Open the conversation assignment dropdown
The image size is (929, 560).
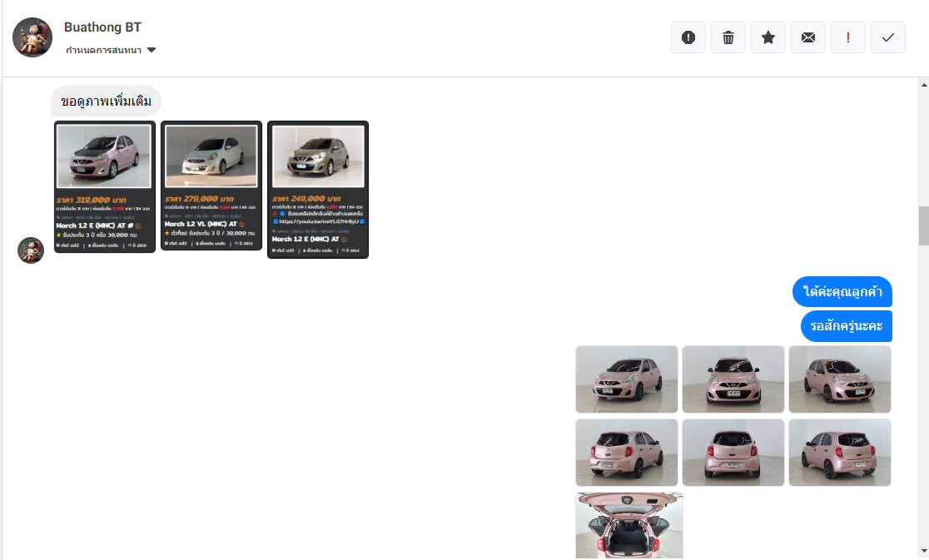point(110,50)
